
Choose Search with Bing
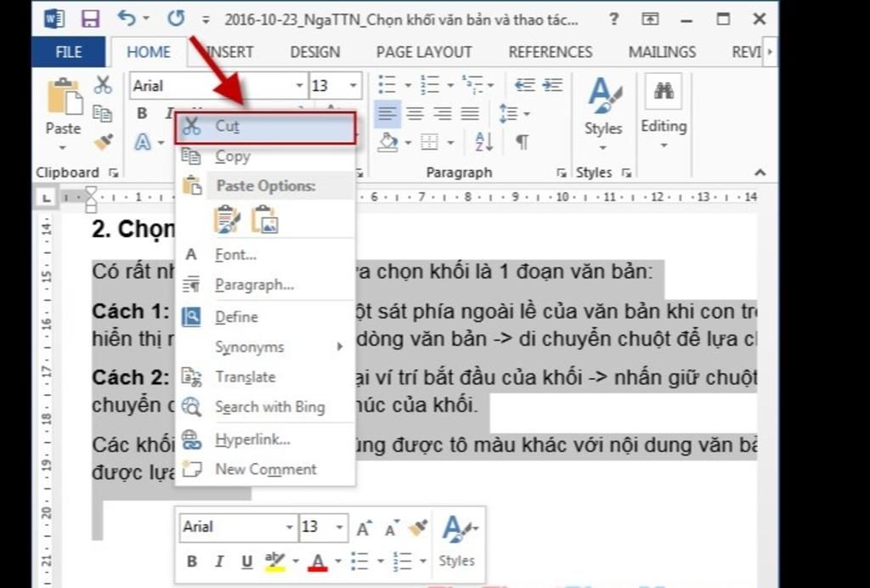click(x=265, y=407)
